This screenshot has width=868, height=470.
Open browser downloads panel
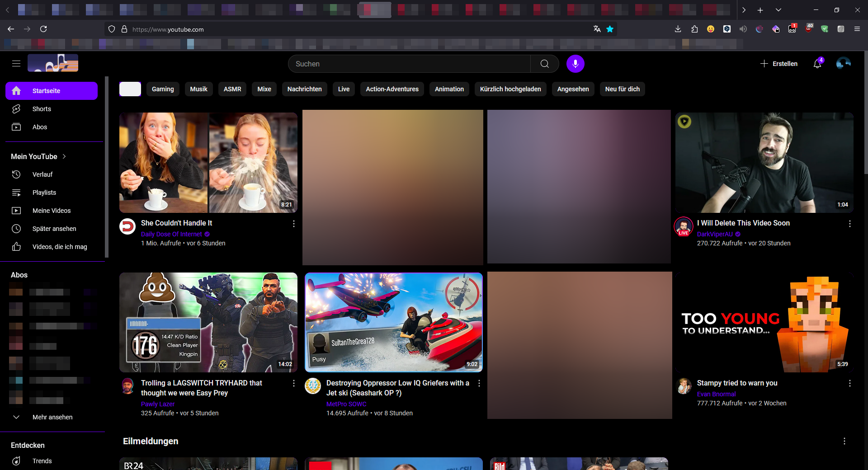point(678,29)
